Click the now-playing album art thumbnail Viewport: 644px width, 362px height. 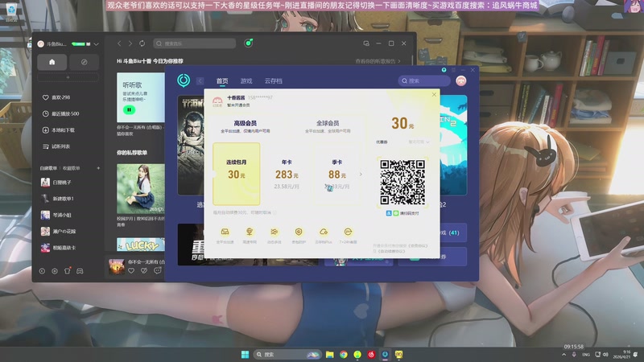point(116,267)
